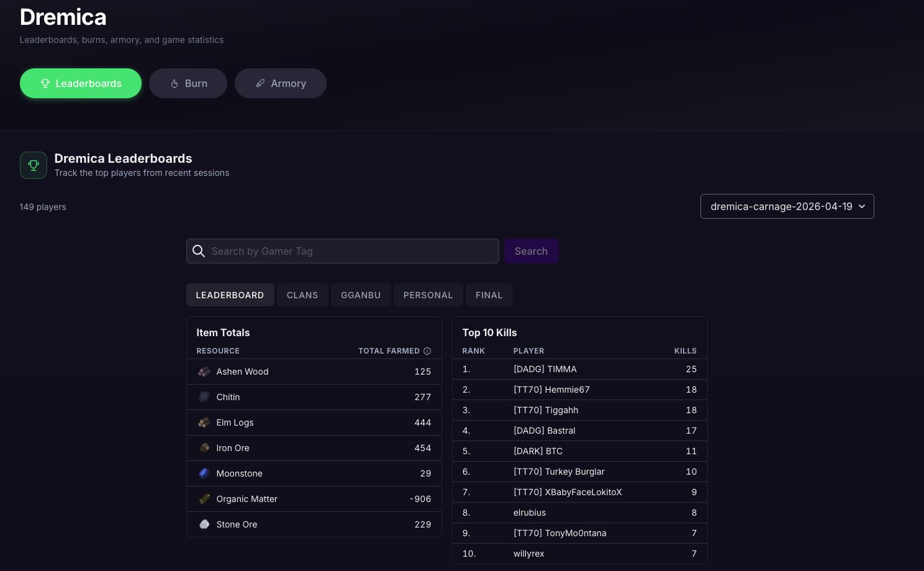Click the Organic Matter total -906
Image resolution: width=924 pixels, height=571 pixels.
420,499
